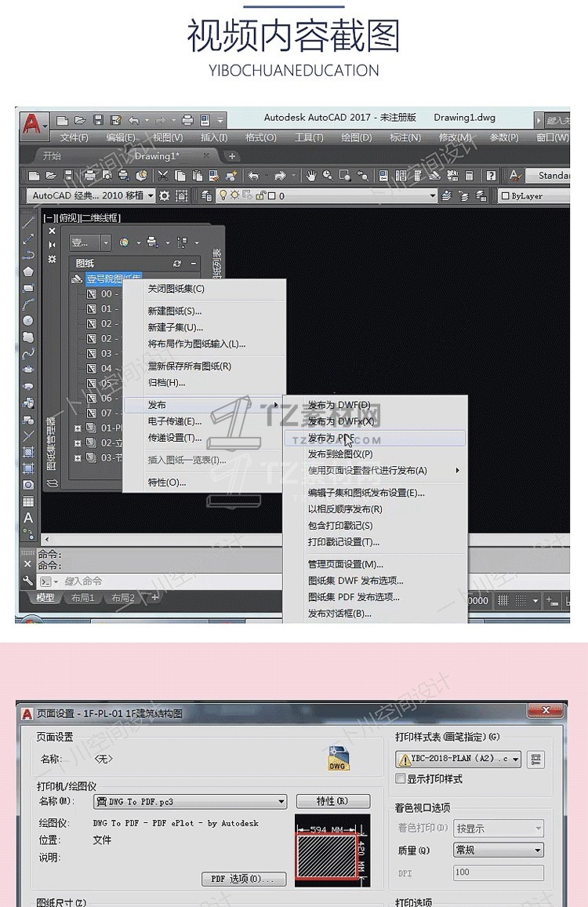This screenshot has width=588, height=907.
Task: Open the 格式(O) menu
Action: 261,137
